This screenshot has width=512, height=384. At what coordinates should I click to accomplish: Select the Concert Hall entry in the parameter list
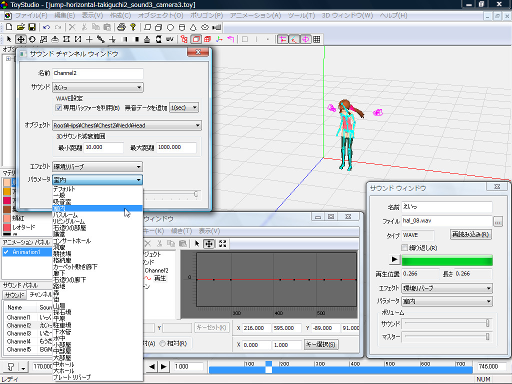pos(72,241)
